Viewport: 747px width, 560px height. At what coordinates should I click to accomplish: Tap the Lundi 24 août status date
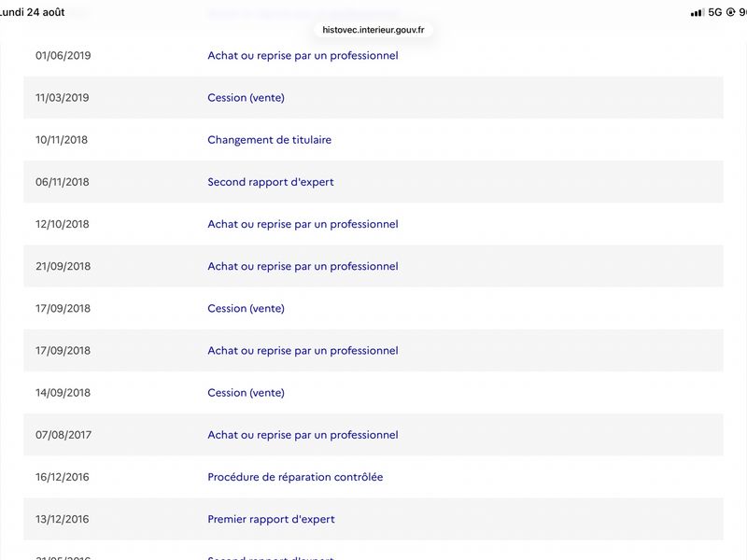[x=32, y=12]
